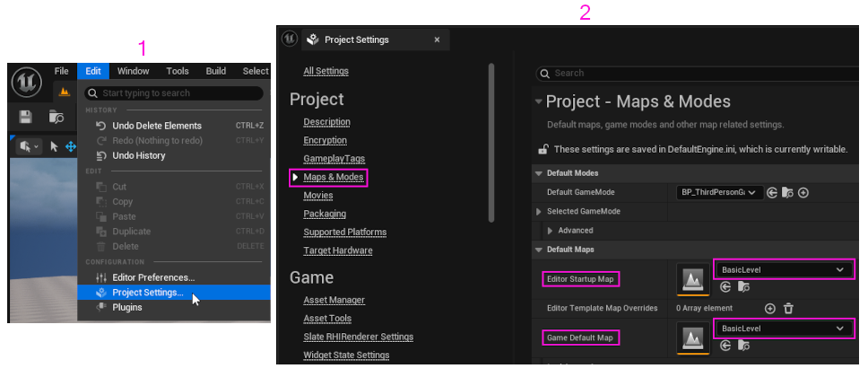Choose Project Settings from Edit menu

147,292
